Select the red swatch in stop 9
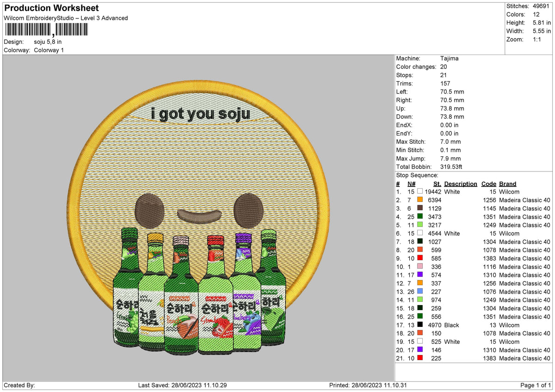The height and width of the screenshot is (392, 555). pos(420,258)
